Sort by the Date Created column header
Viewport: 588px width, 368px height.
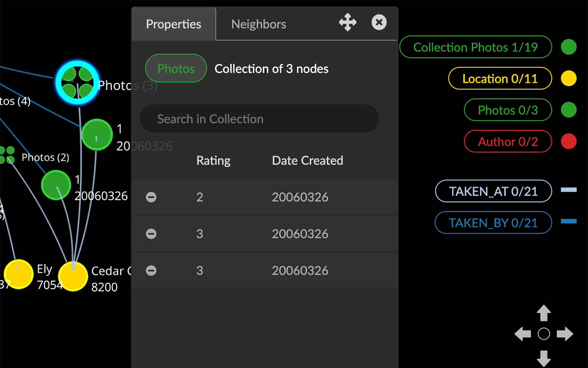[x=307, y=160]
